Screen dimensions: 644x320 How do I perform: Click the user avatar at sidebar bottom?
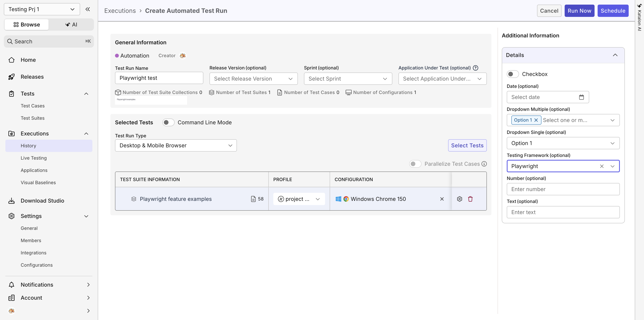point(11,311)
